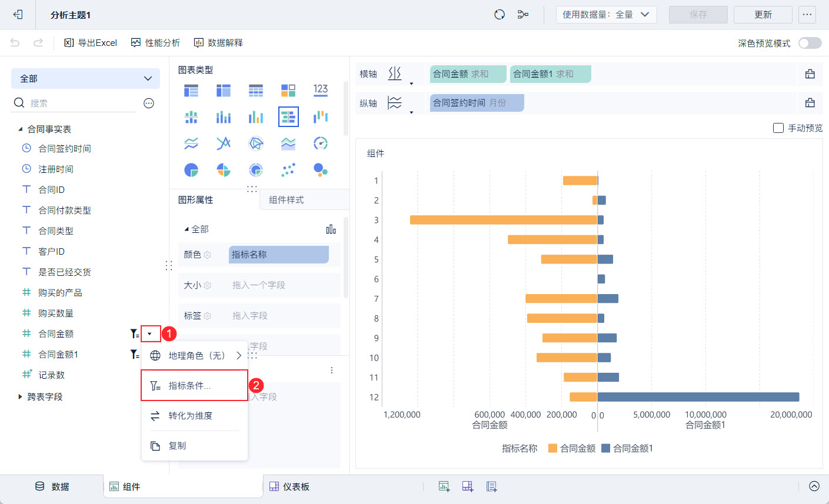Open the gear settings beside 标签
The height and width of the screenshot is (504, 829).
tap(207, 316)
